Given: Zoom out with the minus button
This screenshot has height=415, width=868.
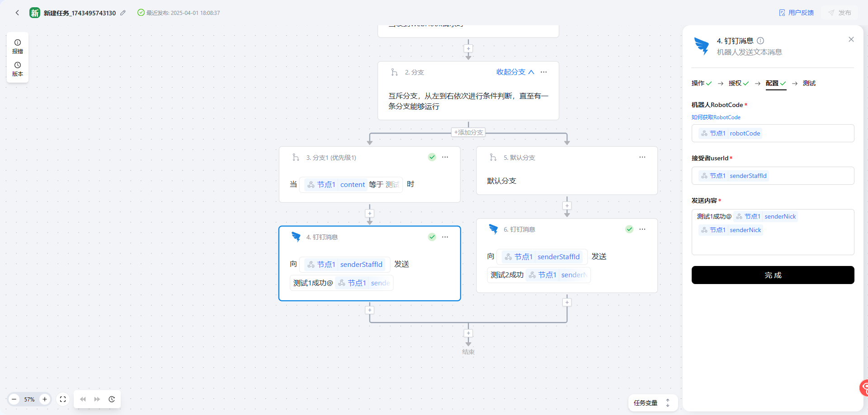Looking at the screenshot, I should click(14, 399).
